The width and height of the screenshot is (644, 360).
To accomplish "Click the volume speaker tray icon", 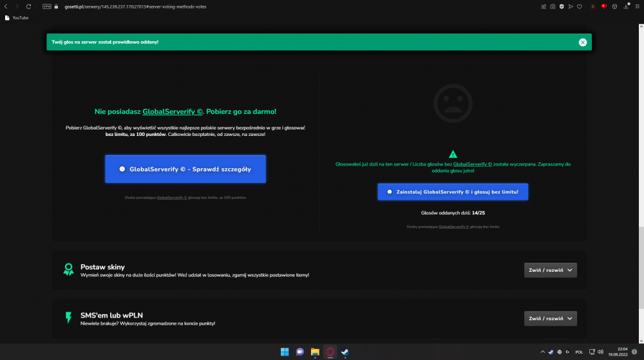I will tap(600, 352).
